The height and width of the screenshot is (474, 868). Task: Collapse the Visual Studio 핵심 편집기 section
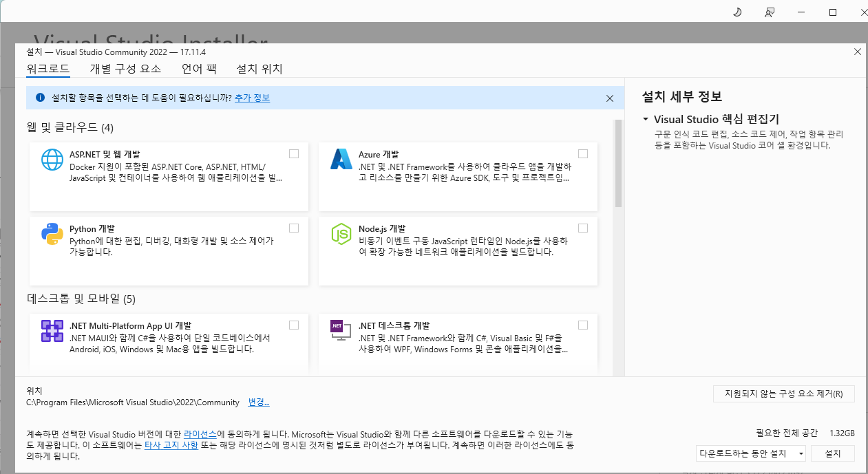[646, 119]
